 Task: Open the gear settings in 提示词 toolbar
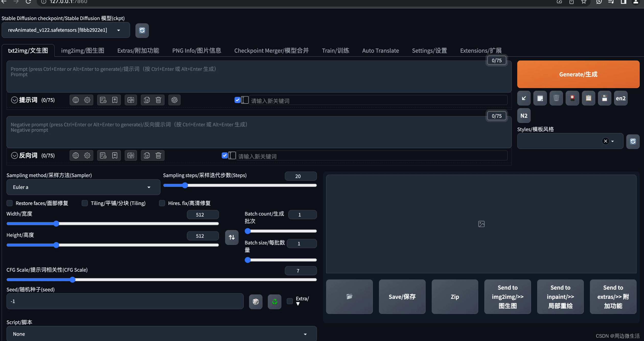(87, 100)
